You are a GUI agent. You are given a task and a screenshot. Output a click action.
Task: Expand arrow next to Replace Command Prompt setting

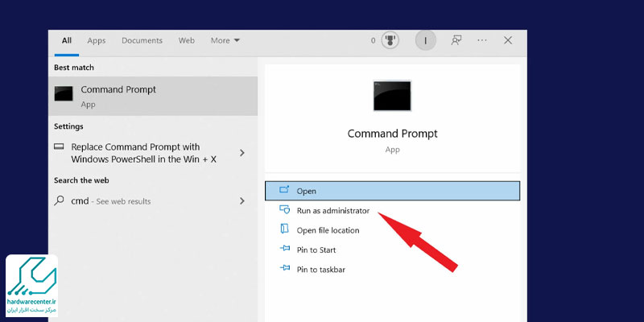tap(242, 153)
